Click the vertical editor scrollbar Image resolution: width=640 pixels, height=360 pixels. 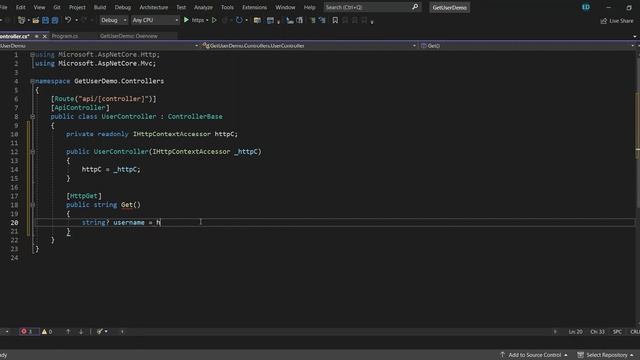pyautogui.click(x=637, y=188)
